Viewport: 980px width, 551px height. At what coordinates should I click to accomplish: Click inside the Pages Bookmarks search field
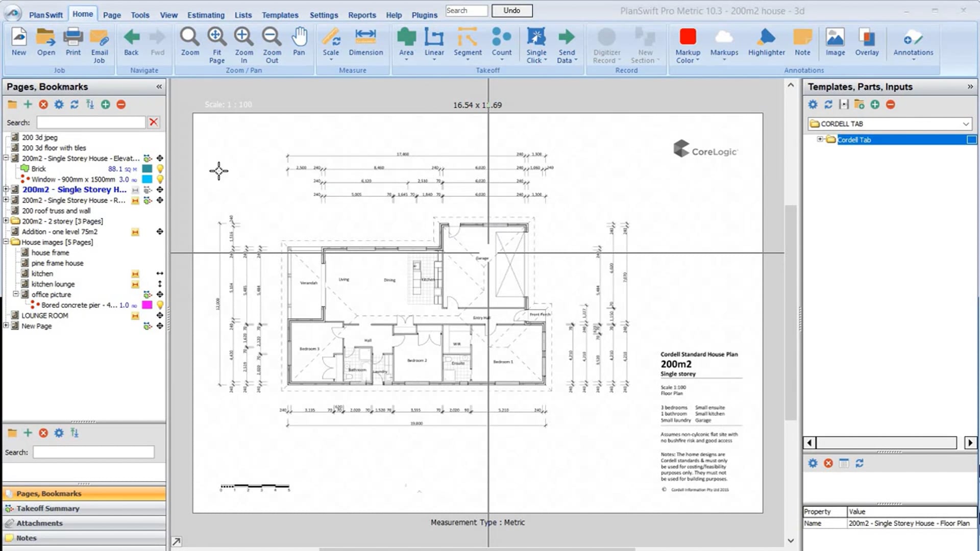coord(91,122)
